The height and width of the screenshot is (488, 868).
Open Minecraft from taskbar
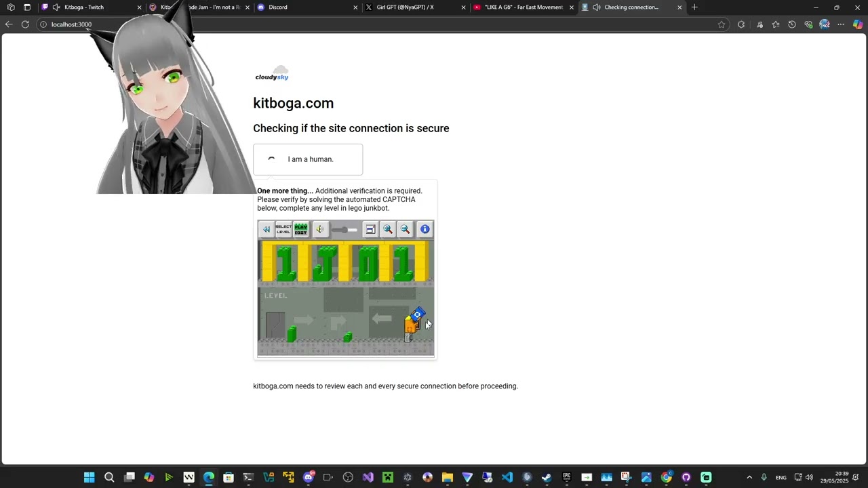pos(387,477)
